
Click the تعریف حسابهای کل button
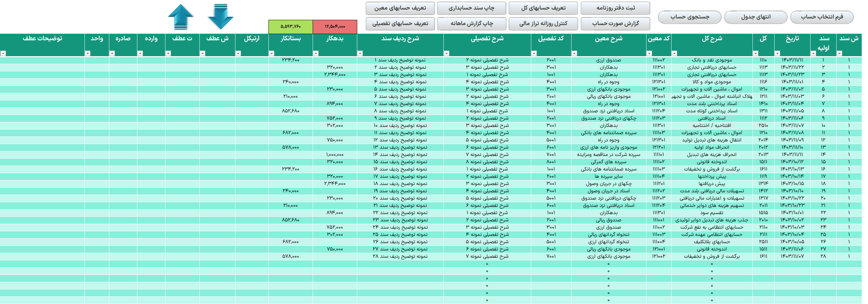pyautogui.click(x=543, y=8)
